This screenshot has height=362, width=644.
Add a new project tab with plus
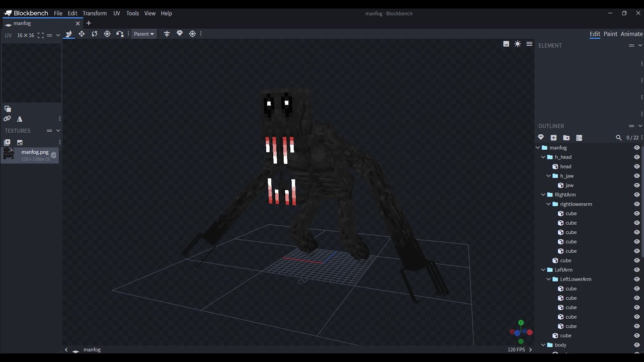point(89,23)
